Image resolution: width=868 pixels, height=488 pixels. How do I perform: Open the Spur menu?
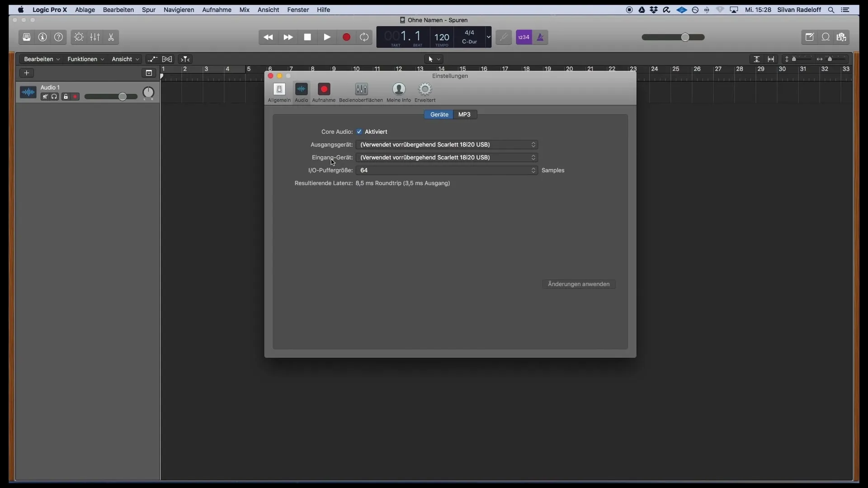(x=149, y=9)
